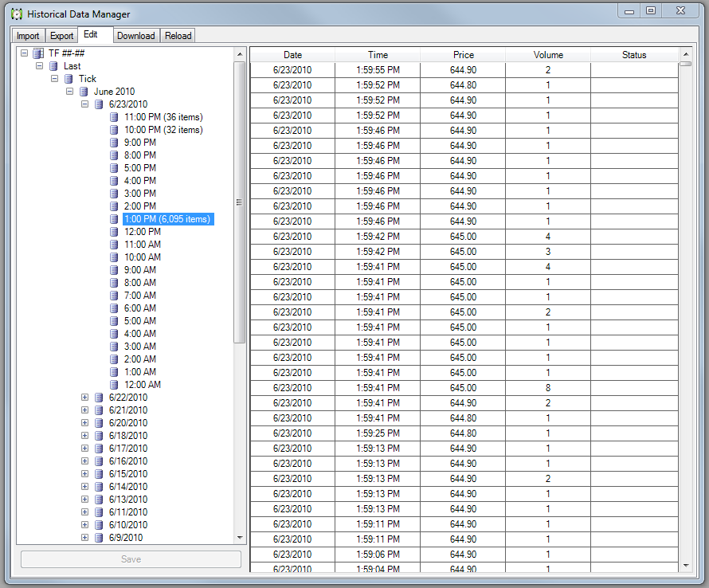Viewport: 709px width, 588px height.
Task: Click the Status column header
Action: pyautogui.click(x=634, y=55)
